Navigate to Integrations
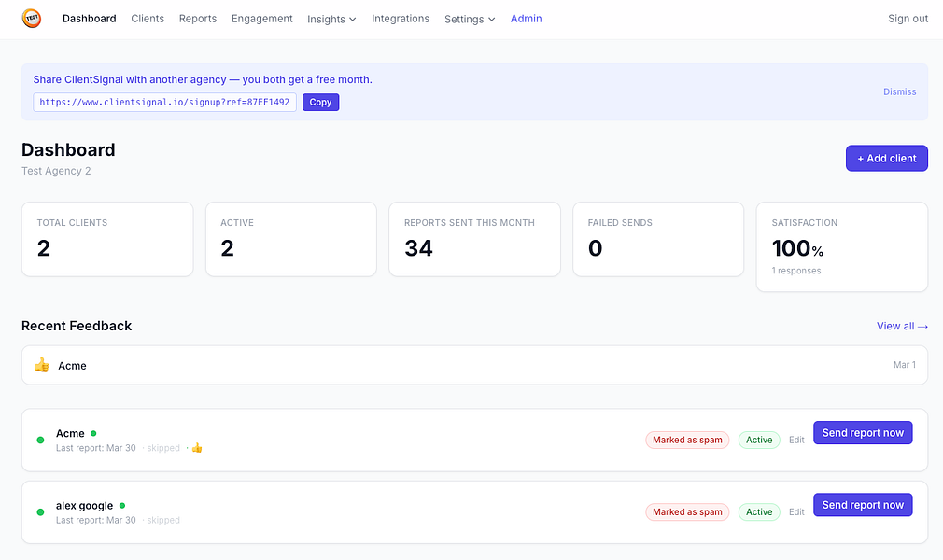This screenshot has height=560, width=943. [401, 19]
